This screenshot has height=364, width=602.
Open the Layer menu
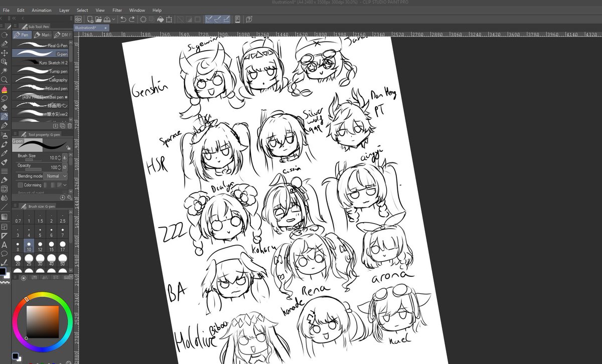coord(64,10)
